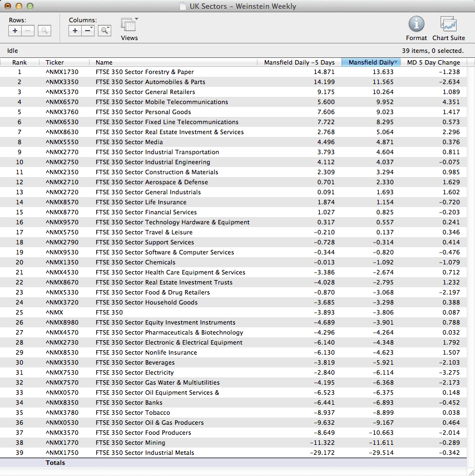Open the Format info panel
Image resolution: width=475 pixels, height=476 pixels.
click(416, 24)
